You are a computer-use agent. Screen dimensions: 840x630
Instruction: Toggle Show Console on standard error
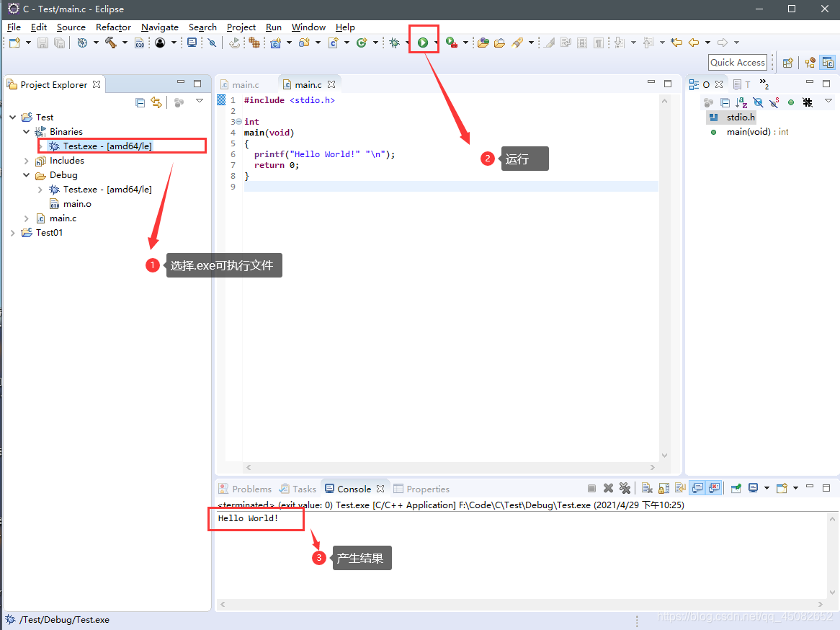[714, 488]
